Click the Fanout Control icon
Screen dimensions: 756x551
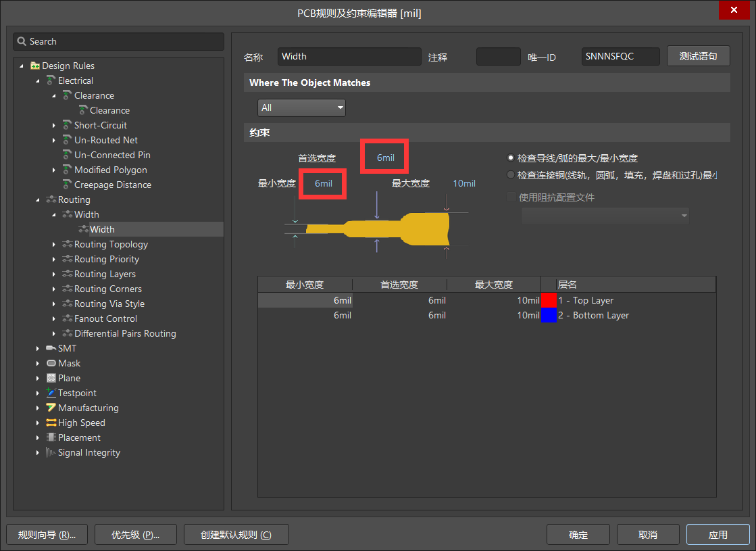click(68, 319)
